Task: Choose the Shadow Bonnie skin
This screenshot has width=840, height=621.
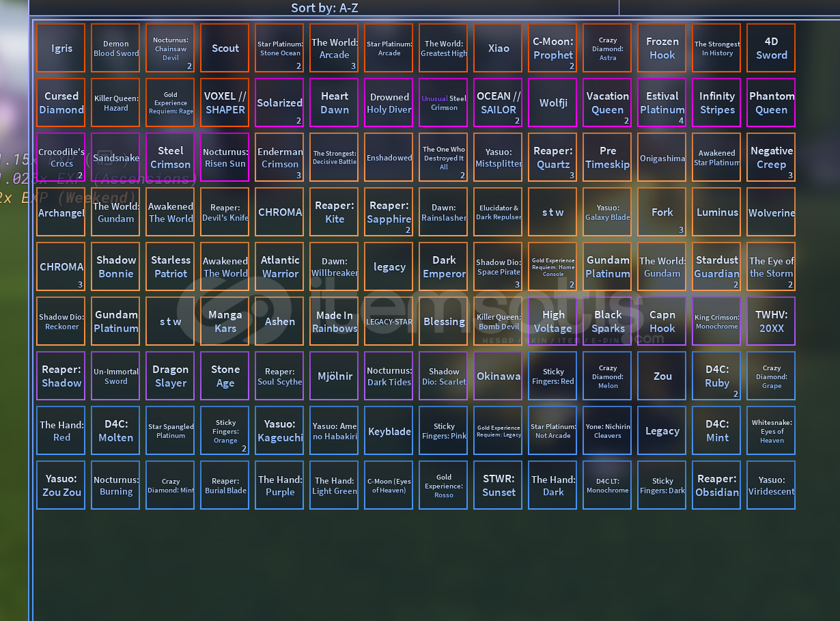Action: (x=116, y=267)
